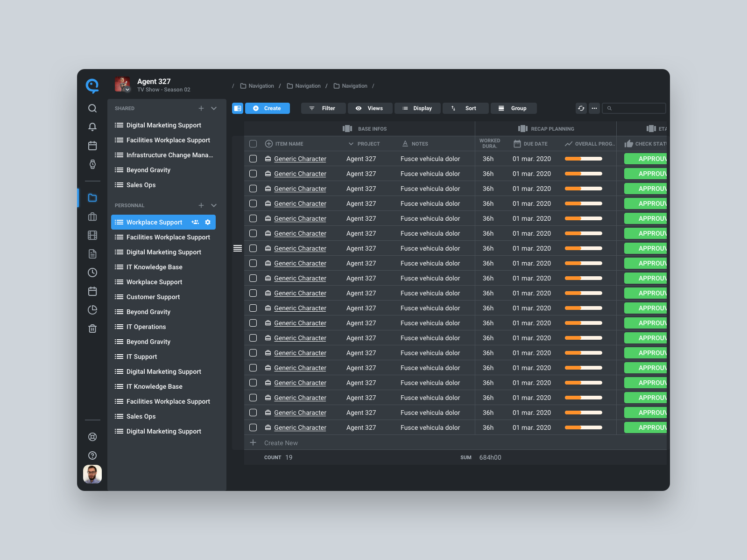Click the first row's orange progress bar
Viewport: 747px width, 560px height.
click(583, 159)
